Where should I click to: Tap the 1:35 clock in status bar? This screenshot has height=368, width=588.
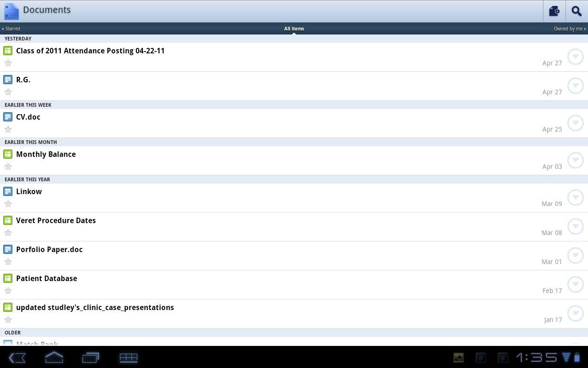(x=537, y=357)
